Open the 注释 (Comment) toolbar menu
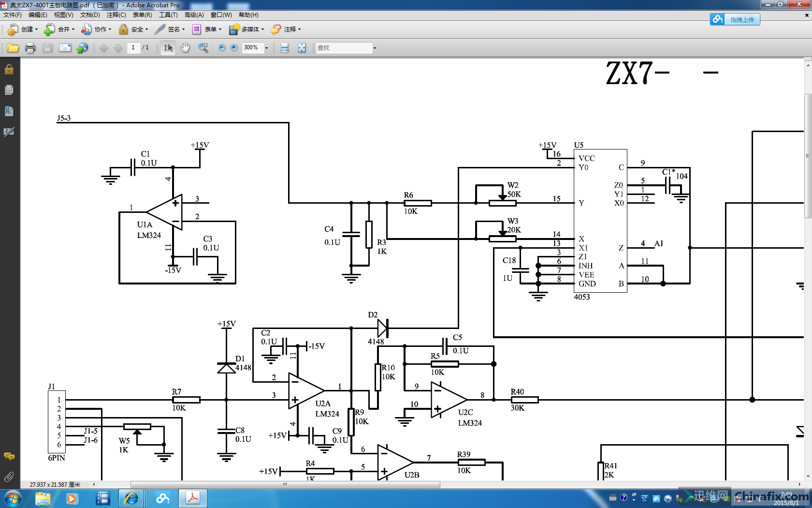The height and width of the screenshot is (508, 812). 286,30
